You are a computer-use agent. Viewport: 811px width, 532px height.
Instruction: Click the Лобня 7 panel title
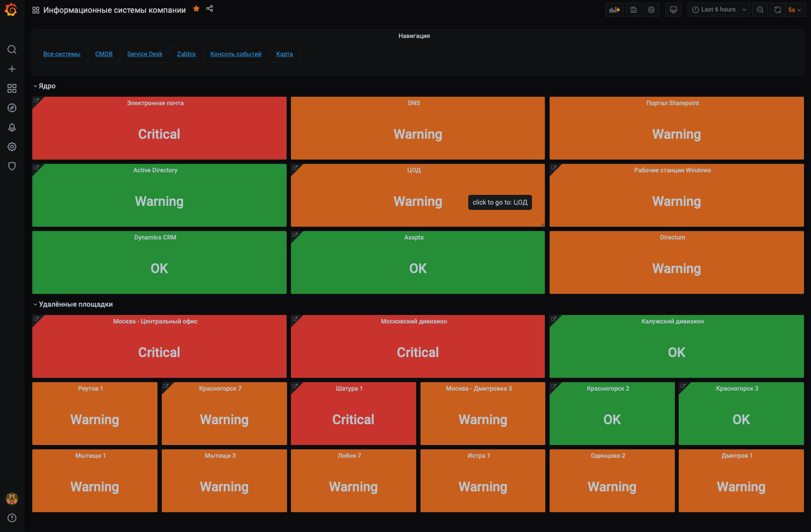click(349, 456)
